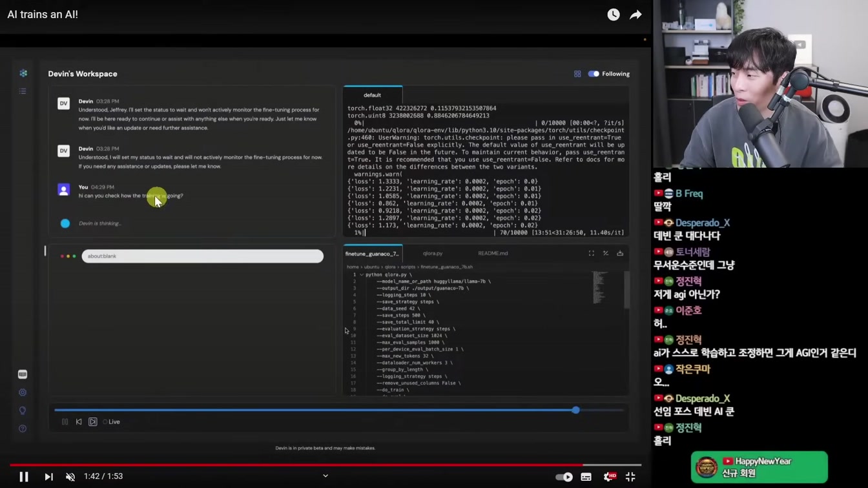Open the README.md tab

(x=493, y=254)
